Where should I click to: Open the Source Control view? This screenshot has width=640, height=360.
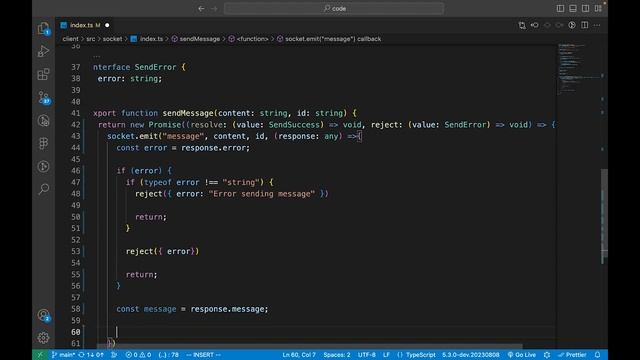click(x=43, y=98)
